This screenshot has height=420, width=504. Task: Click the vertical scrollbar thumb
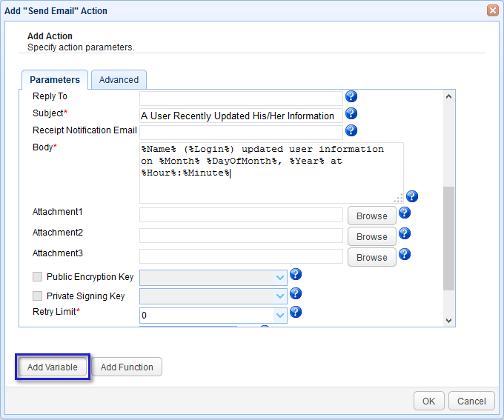(x=448, y=239)
